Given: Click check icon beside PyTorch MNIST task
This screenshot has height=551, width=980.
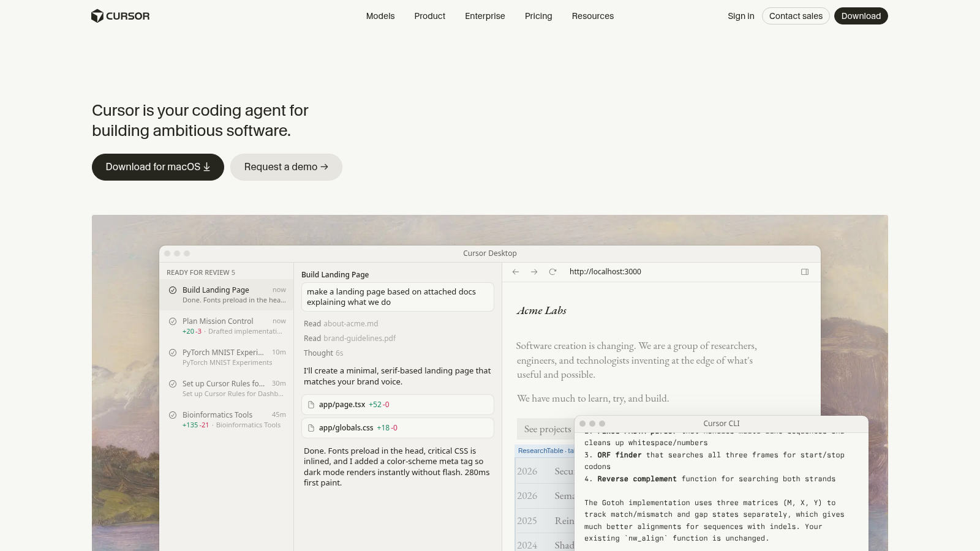Looking at the screenshot, I should coord(173,353).
